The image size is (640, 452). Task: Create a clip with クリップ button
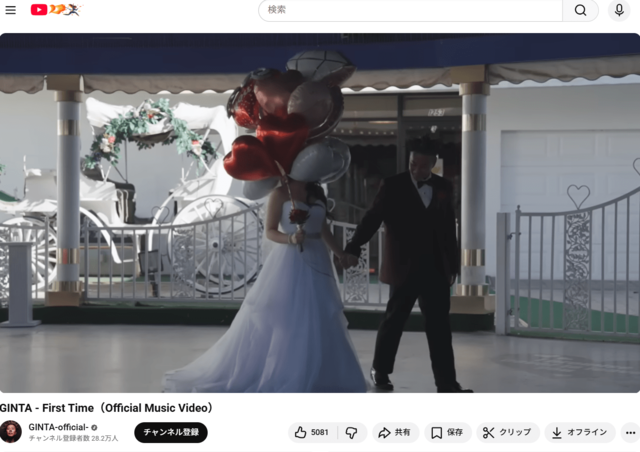(507, 432)
